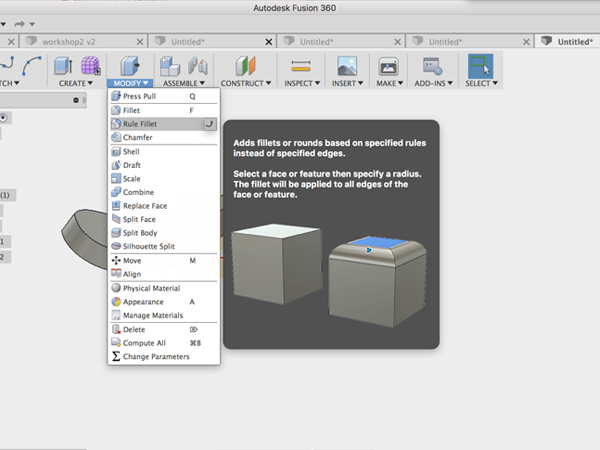Click the Joint icon in Assemble
The image size is (600, 450).
pos(197,66)
